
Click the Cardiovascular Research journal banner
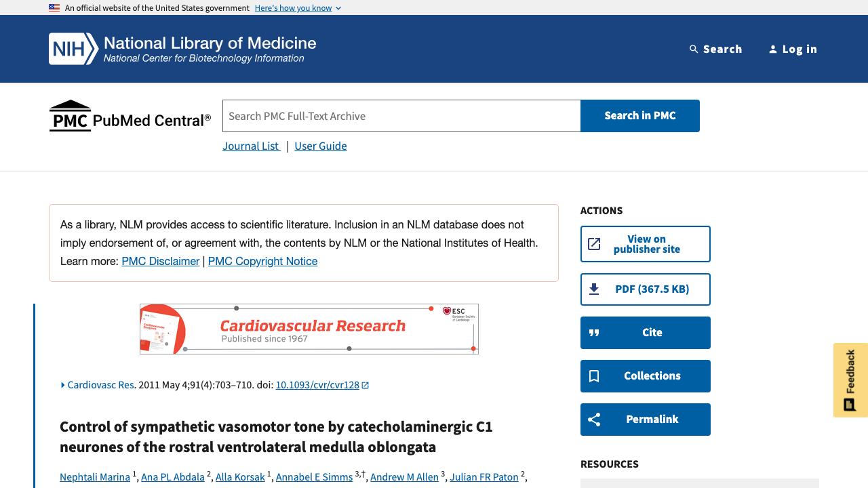click(x=309, y=329)
